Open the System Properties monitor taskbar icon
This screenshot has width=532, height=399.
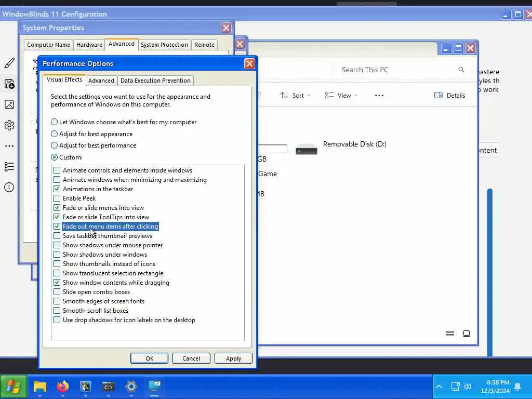coord(154,386)
